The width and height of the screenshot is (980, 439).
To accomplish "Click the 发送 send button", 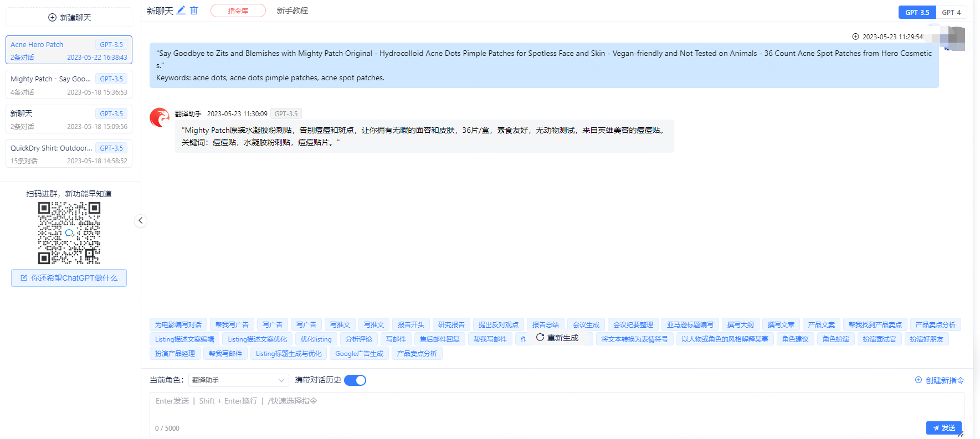I will pos(944,428).
